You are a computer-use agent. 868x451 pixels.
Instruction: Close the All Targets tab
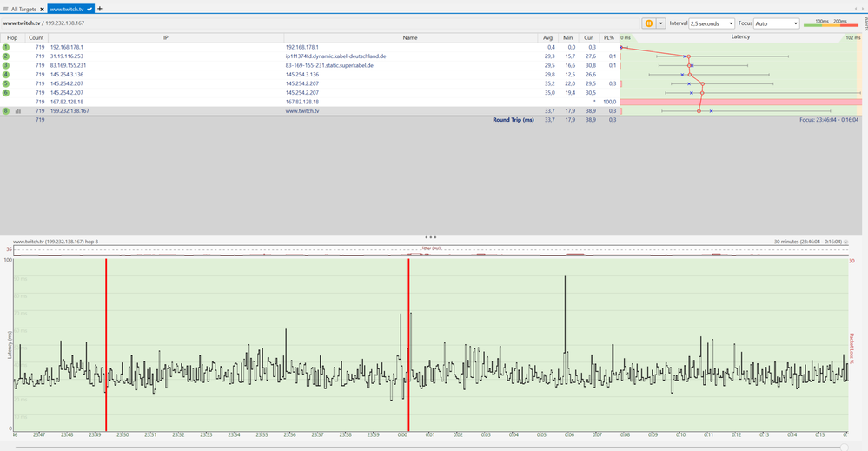tap(42, 9)
